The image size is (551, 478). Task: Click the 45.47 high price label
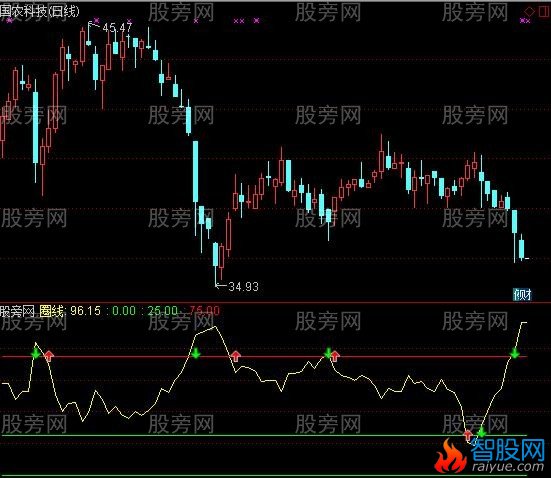tap(117, 27)
